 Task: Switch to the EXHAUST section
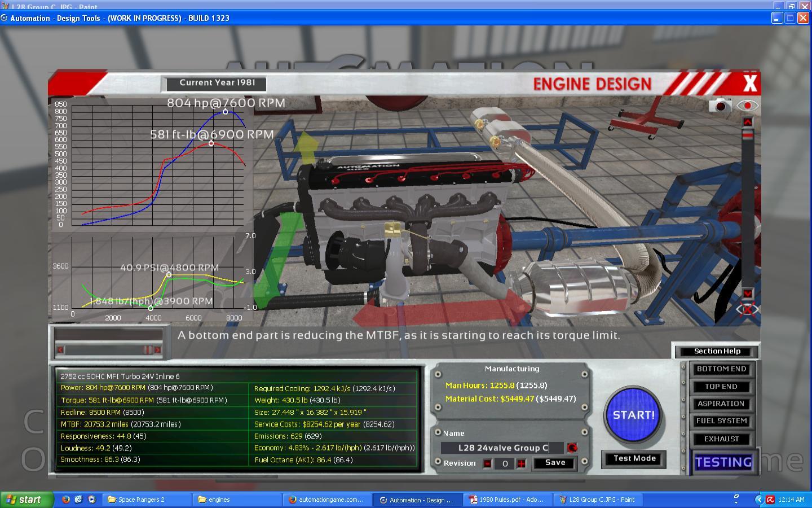(721, 439)
